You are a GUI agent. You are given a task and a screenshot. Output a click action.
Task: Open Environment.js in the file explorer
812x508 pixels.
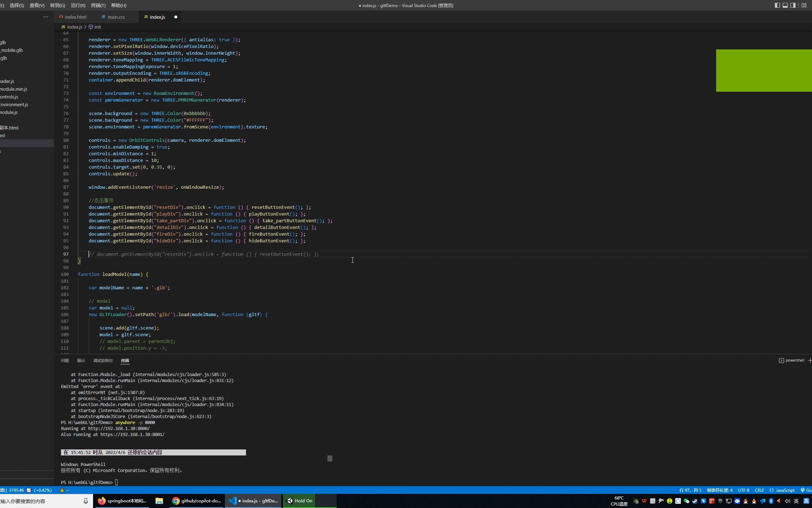[x=14, y=104]
